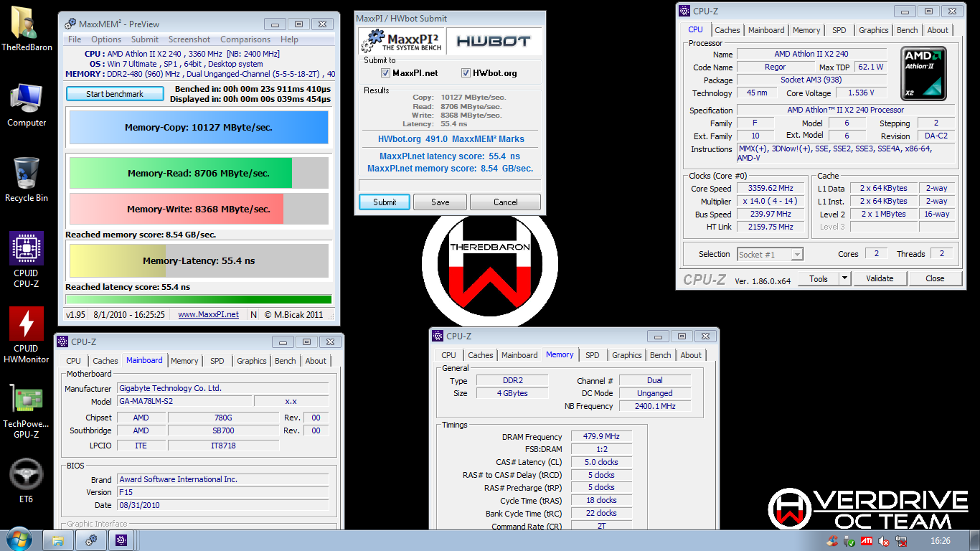
Task: Switch to Bench tab in CPU-Z Mainboard window
Action: 285,361
